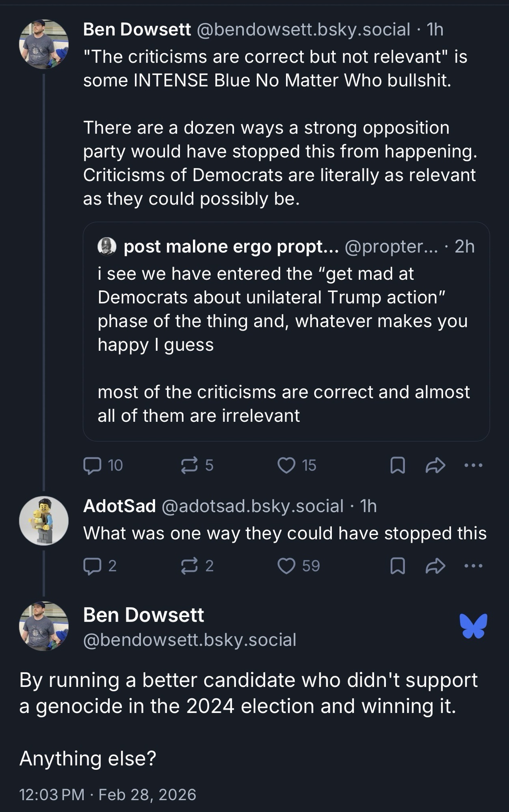Repost Ben Dowsett's top post
The image size is (509, 812).
(189, 465)
